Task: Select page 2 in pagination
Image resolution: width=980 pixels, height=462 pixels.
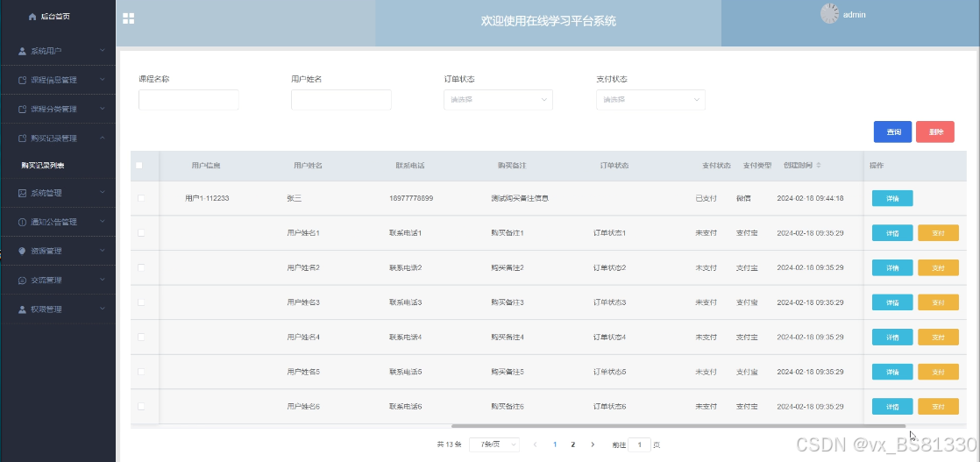Action: (572, 444)
